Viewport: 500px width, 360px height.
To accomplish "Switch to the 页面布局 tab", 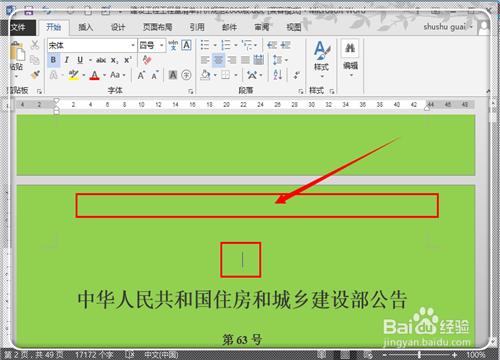I will pos(157,27).
